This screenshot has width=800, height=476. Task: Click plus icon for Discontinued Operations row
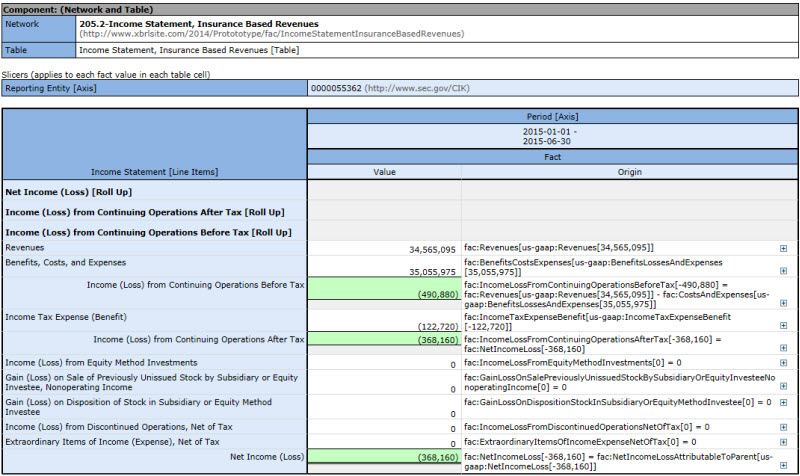(783, 426)
